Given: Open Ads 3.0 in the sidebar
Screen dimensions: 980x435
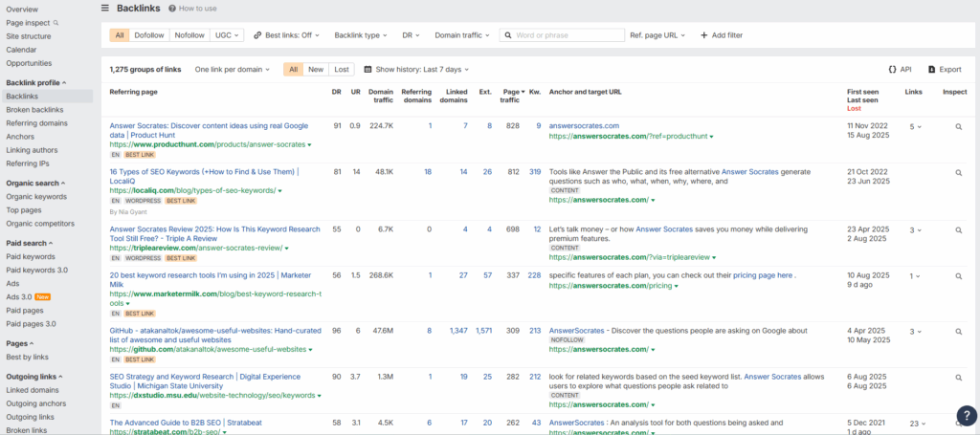Looking at the screenshot, I should tap(19, 296).
